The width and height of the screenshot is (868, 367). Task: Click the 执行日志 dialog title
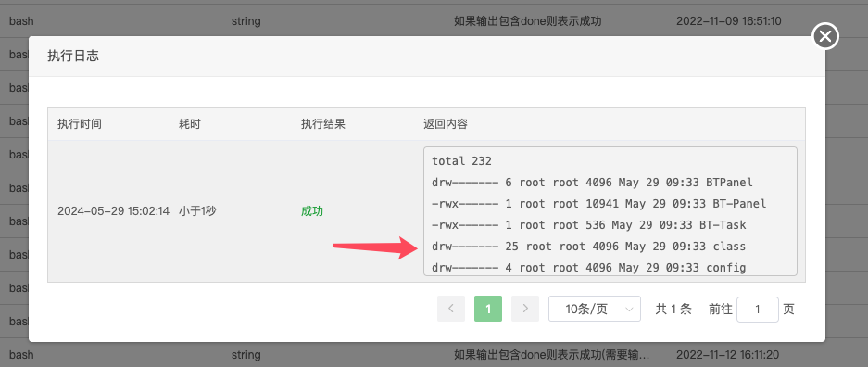point(73,56)
